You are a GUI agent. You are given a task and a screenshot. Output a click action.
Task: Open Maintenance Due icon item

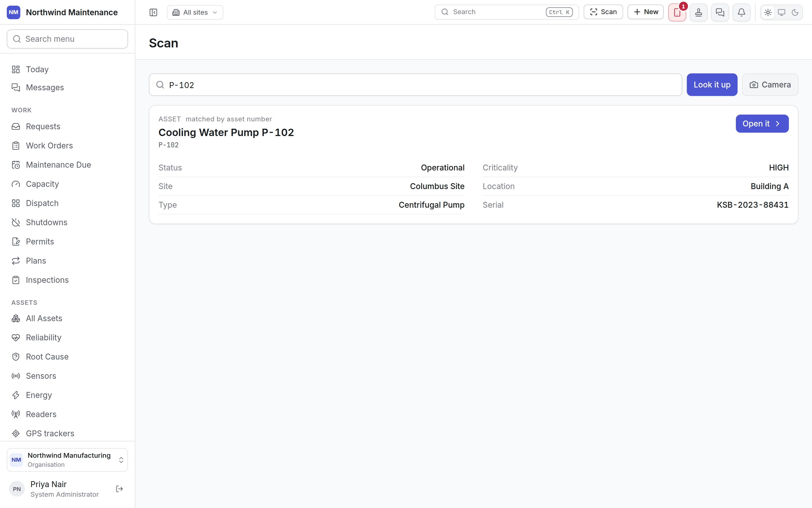(67, 165)
